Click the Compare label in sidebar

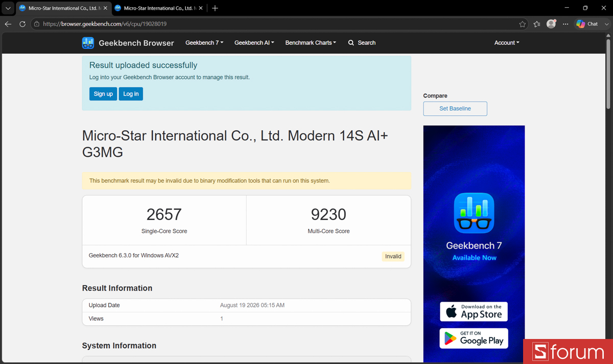point(435,96)
